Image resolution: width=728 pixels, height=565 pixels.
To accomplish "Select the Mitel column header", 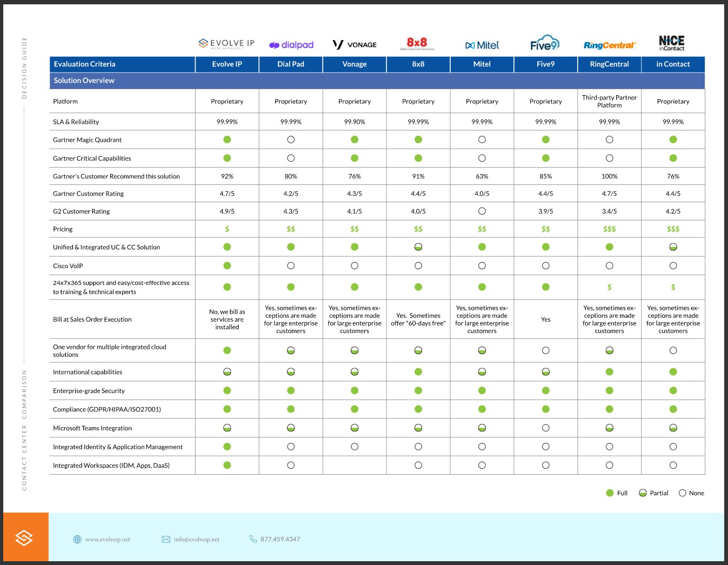I will coord(482,64).
